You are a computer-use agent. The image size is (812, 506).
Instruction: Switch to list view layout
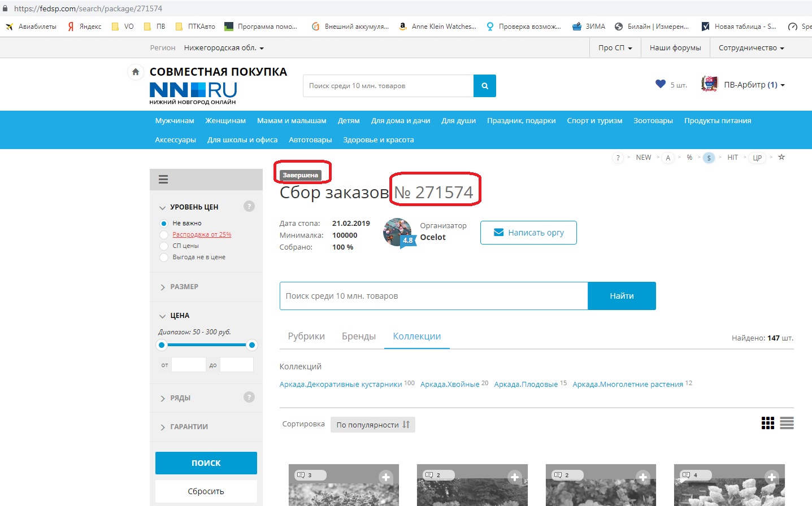pyautogui.click(x=787, y=423)
